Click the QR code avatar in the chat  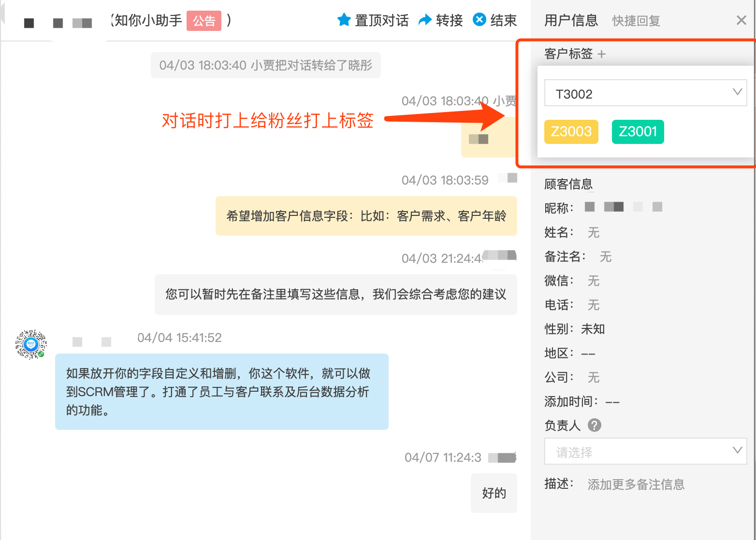[30, 344]
